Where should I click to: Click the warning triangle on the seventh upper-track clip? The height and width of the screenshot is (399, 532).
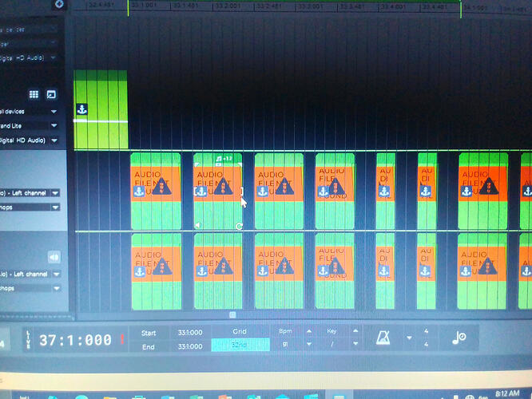point(489,187)
